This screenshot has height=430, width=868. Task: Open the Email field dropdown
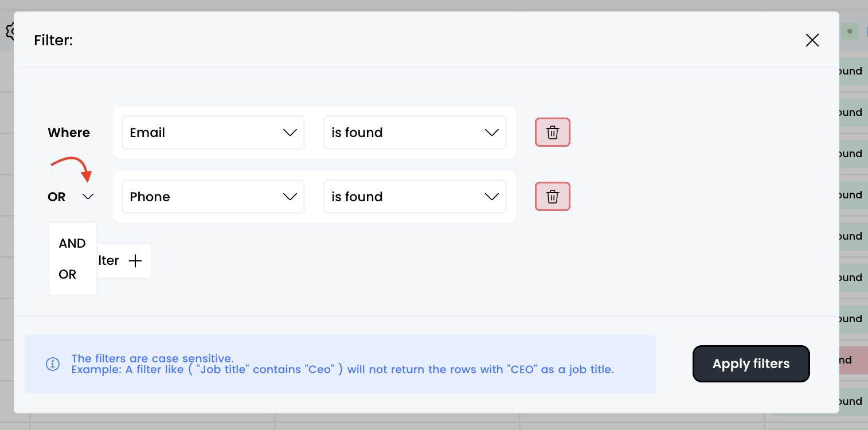(x=213, y=132)
